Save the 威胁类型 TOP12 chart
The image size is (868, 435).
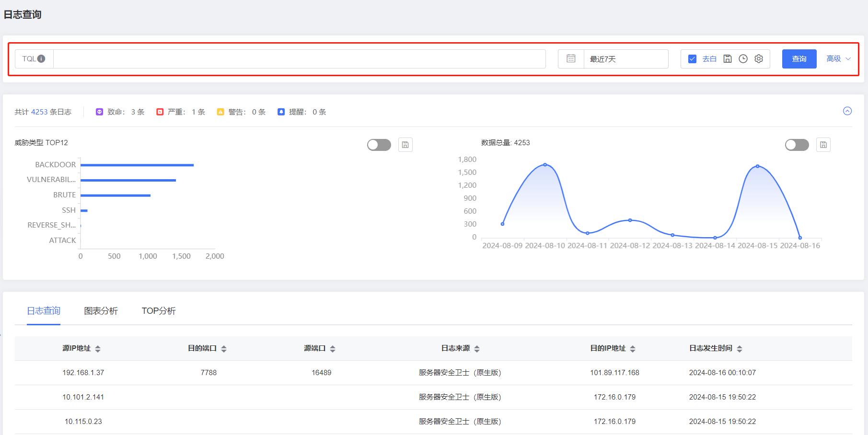(405, 145)
